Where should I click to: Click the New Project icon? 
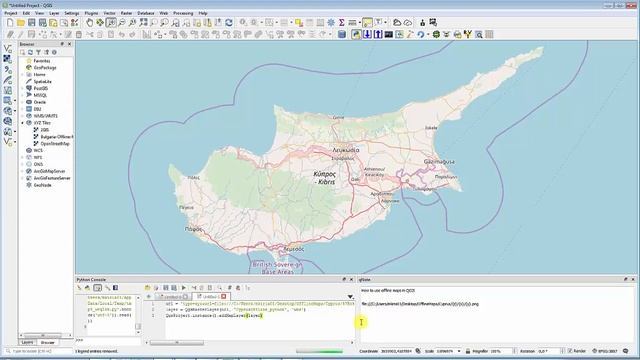tap(10, 23)
